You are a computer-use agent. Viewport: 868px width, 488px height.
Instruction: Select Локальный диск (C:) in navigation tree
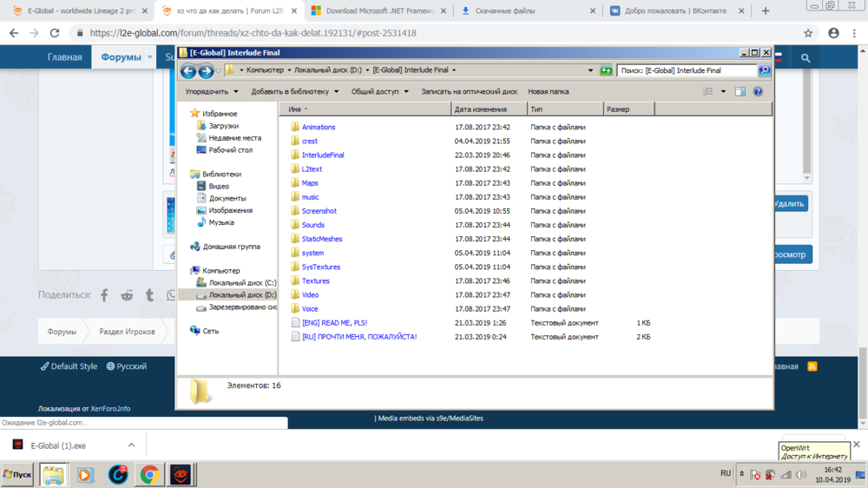coord(242,283)
